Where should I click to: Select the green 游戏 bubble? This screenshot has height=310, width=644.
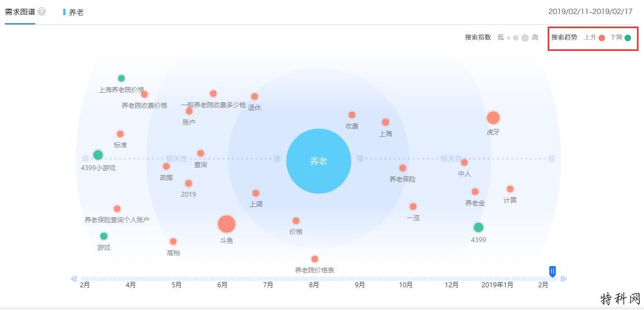coord(103,236)
